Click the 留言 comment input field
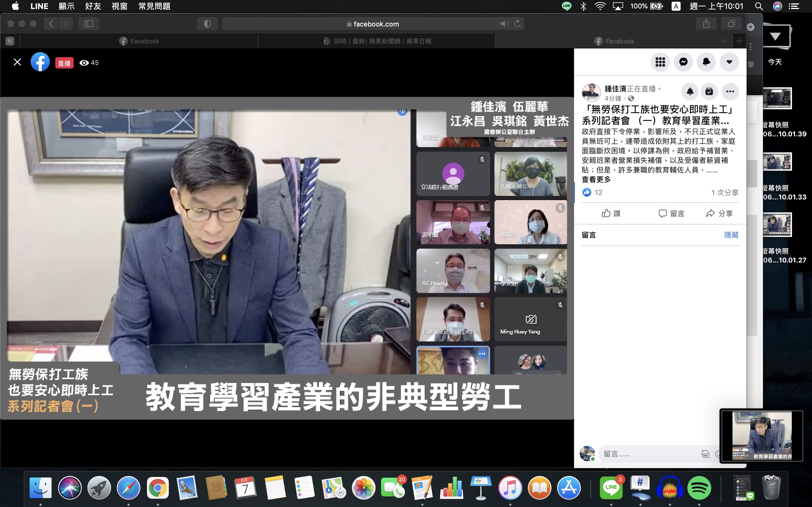This screenshot has height=507, width=812. [648, 454]
